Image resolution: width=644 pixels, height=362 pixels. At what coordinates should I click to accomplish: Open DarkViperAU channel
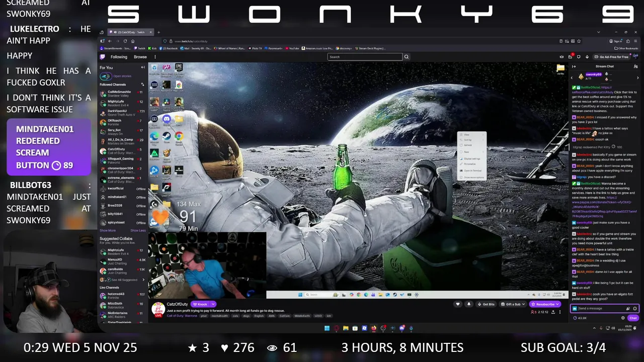pos(122,113)
